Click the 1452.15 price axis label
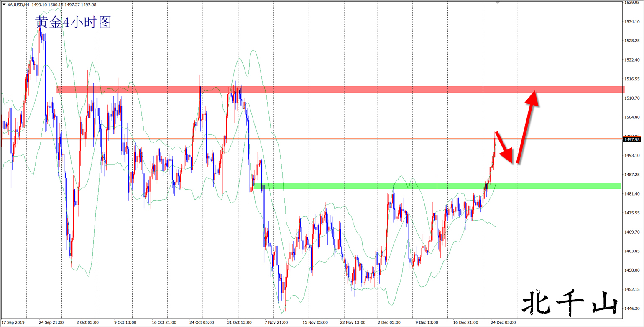Screen dimensions: 644x327 632,289
